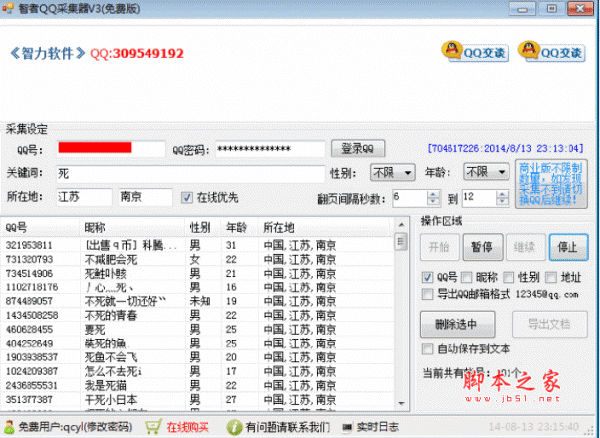Sort by QQ号 column header

click(x=41, y=228)
